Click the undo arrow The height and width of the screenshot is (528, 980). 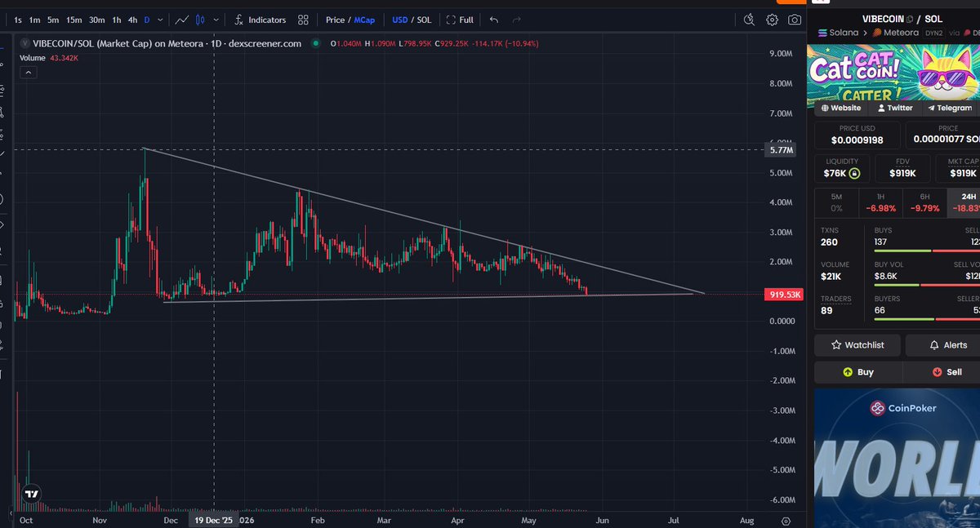(494, 20)
